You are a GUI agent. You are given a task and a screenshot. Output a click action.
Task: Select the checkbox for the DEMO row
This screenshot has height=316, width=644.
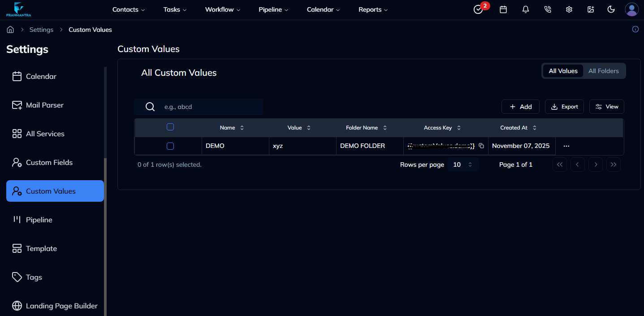(170, 146)
